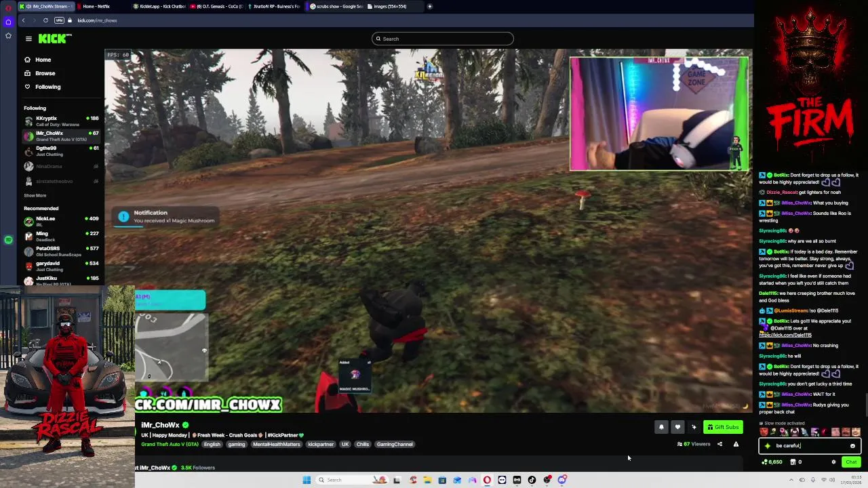The height and width of the screenshot is (488, 868).
Task: Open PetaOSRS recommended channel
Action: [61, 251]
